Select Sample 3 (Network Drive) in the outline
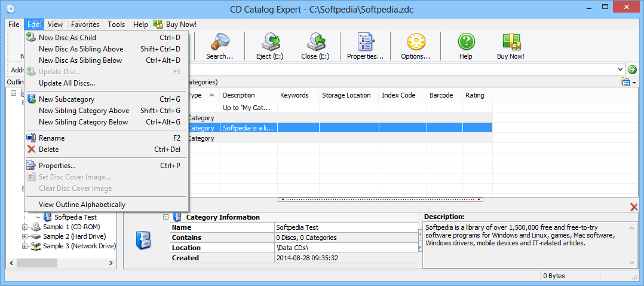644x286 pixels. point(79,246)
